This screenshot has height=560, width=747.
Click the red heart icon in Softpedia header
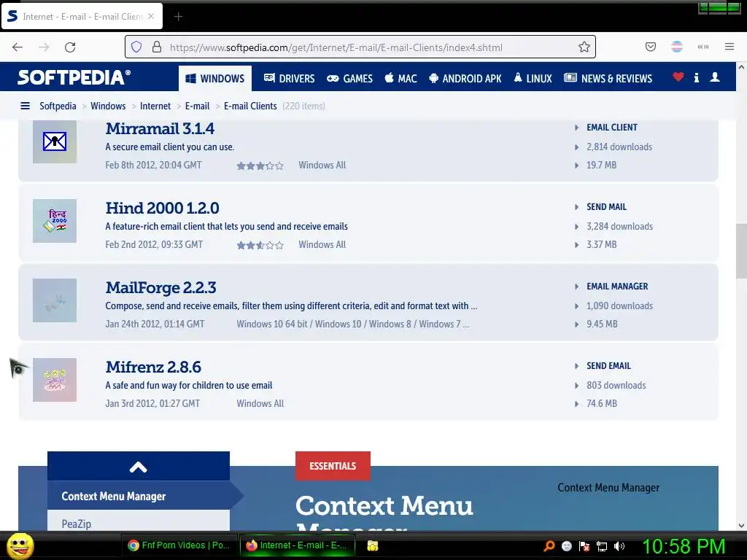pos(678,77)
